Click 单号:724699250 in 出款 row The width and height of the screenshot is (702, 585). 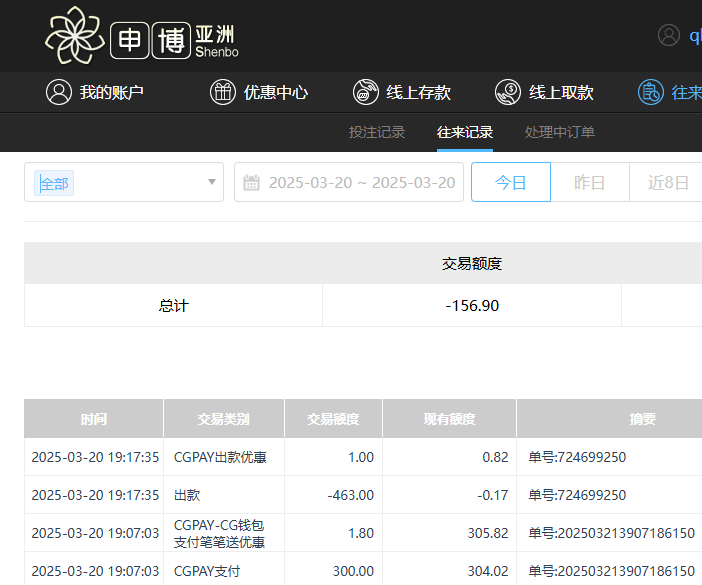(x=577, y=495)
